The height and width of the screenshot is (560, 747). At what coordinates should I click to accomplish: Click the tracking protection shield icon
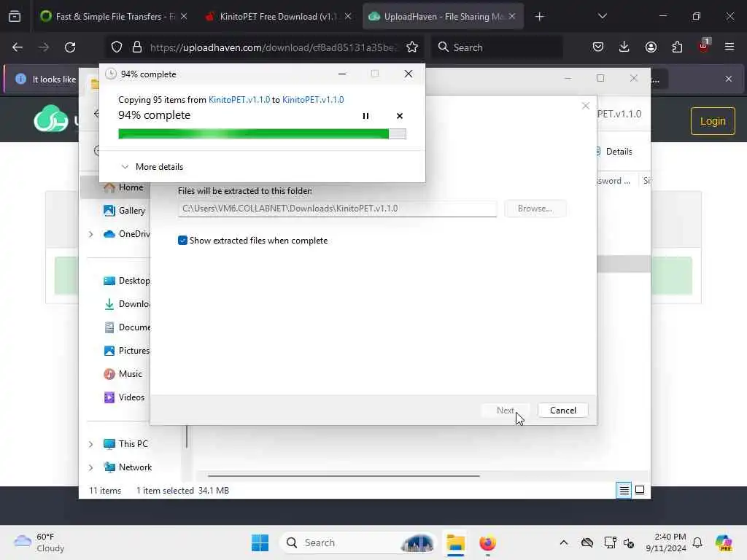tap(117, 47)
